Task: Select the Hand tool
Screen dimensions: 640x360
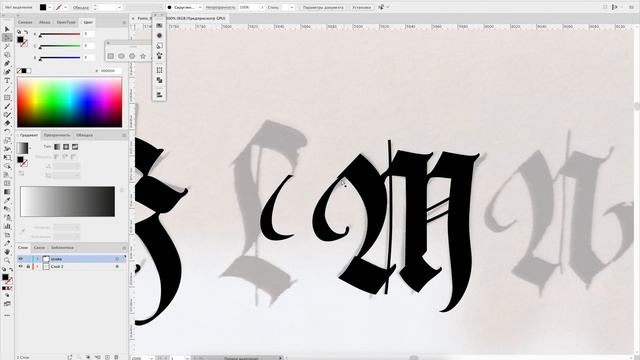Action: coord(7,251)
